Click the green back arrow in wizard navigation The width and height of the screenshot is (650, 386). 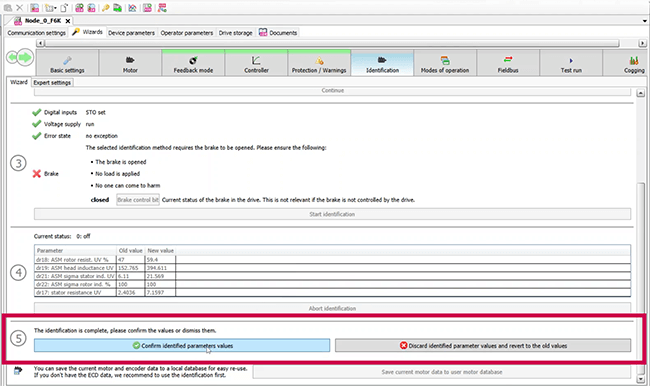pos(12,57)
